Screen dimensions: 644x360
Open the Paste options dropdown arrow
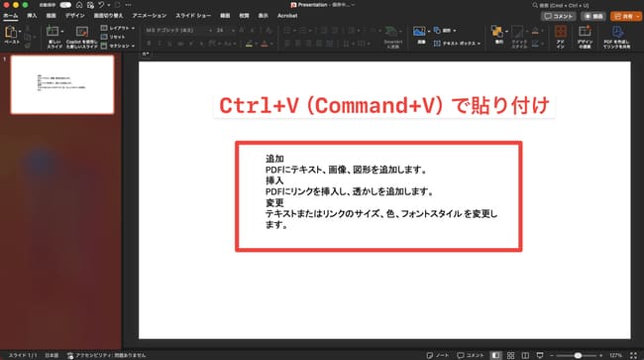click(20, 32)
